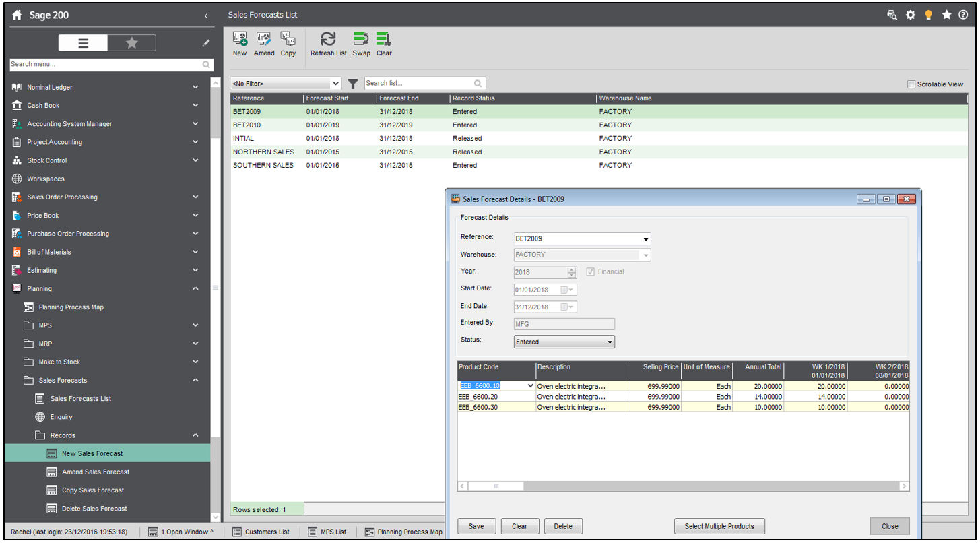Image resolution: width=980 pixels, height=543 pixels.
Task: Click the search list magnifier icon
Action: click(x=478, y=84)
